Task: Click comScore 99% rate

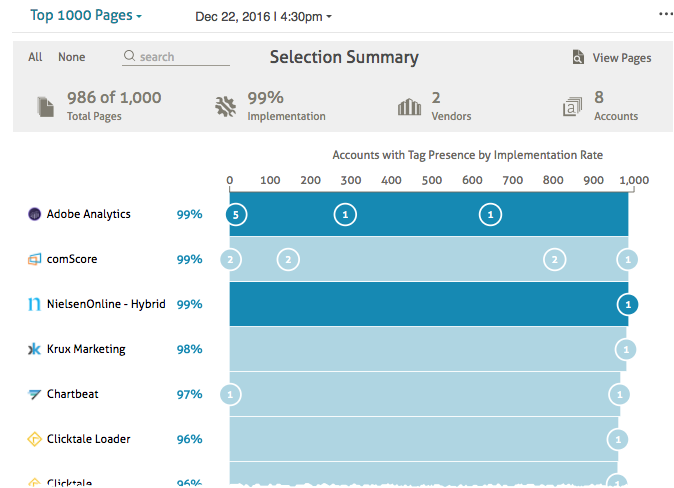Action: 190,259
